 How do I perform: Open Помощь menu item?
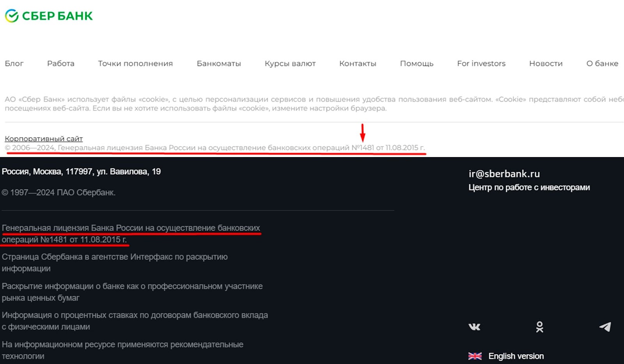(x=417, y=64)
